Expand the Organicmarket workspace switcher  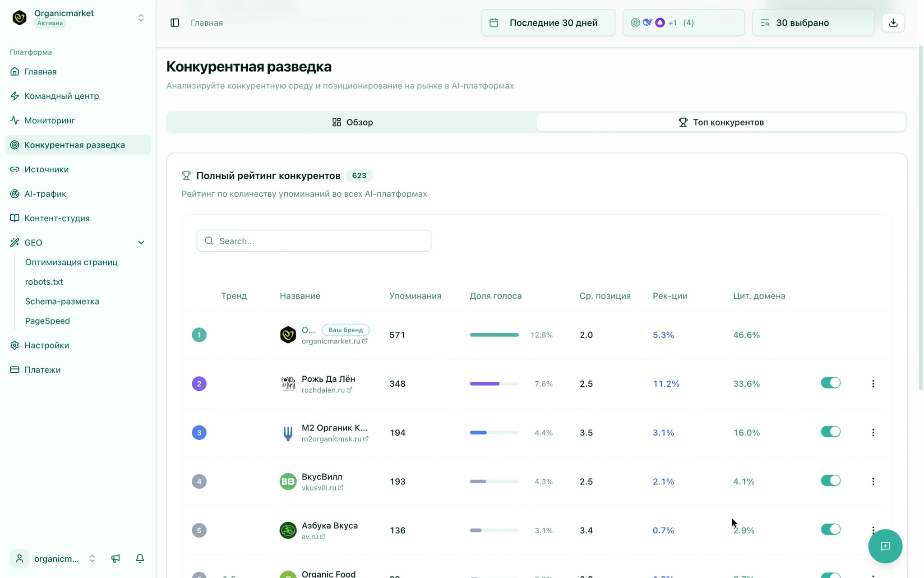(x=141, y=18)
